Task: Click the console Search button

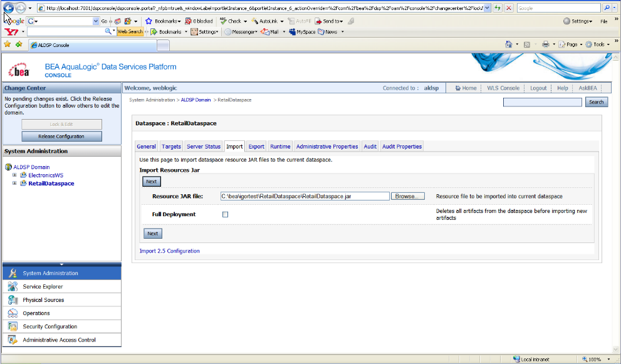Action: pos(597,101)
